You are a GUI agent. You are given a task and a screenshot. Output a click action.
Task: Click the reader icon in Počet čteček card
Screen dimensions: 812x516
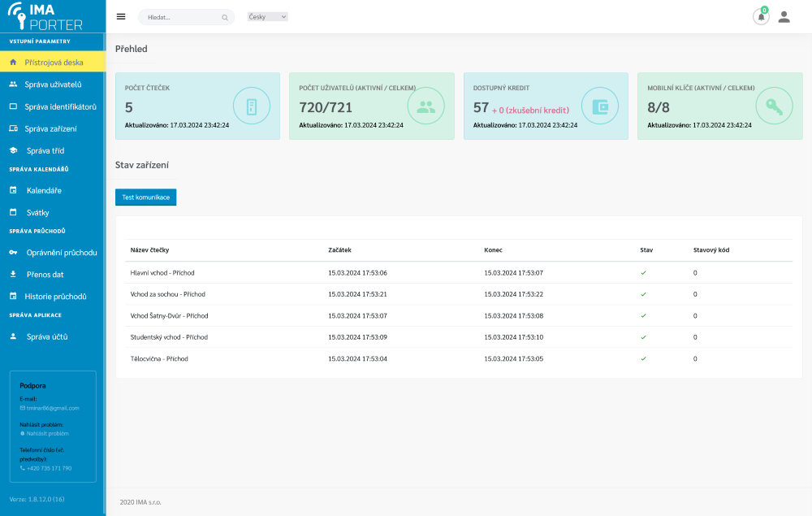coord(252,106)
